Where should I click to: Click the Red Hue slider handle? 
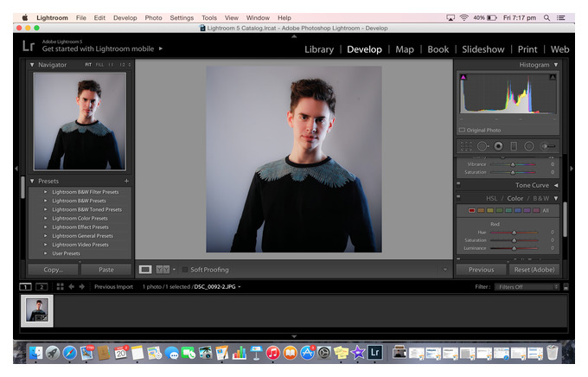[514, 233]
